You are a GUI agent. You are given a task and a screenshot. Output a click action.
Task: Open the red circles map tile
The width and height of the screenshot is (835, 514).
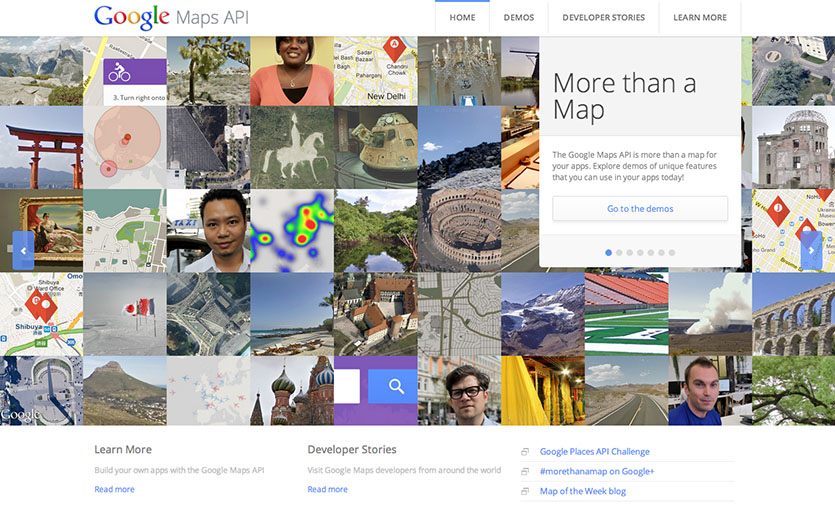click(125, 147)
